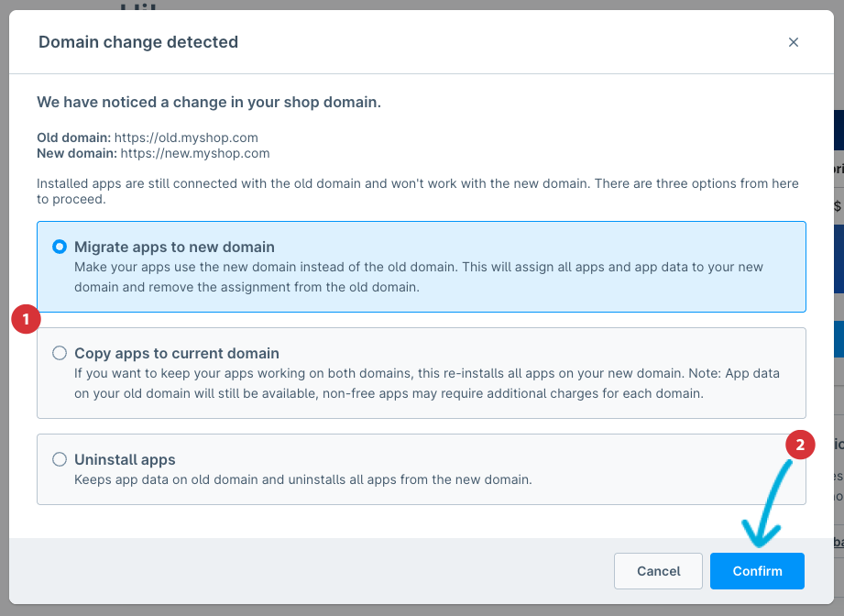Viewport: 844px width, 616px height.
Task: Click the Migrate apps option description text
Action: [419, 277]
